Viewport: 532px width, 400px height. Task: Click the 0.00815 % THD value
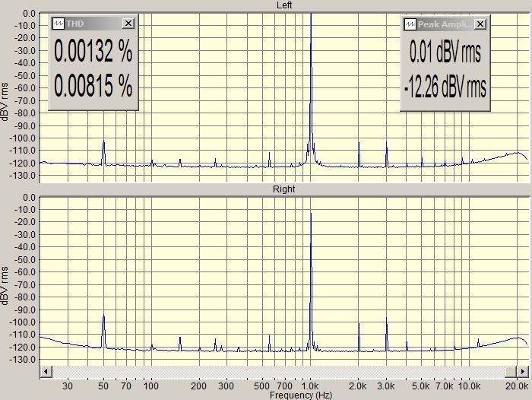coord(93,86)
